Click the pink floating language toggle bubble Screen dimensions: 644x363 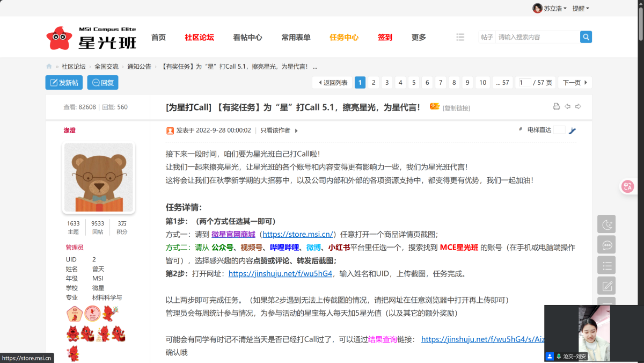627,186
